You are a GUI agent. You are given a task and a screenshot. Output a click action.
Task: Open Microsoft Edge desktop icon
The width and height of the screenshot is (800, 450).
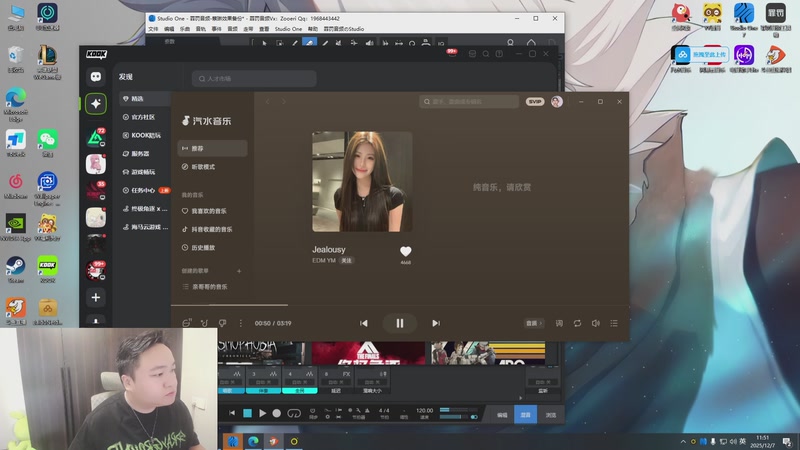(x=16, y=105)
